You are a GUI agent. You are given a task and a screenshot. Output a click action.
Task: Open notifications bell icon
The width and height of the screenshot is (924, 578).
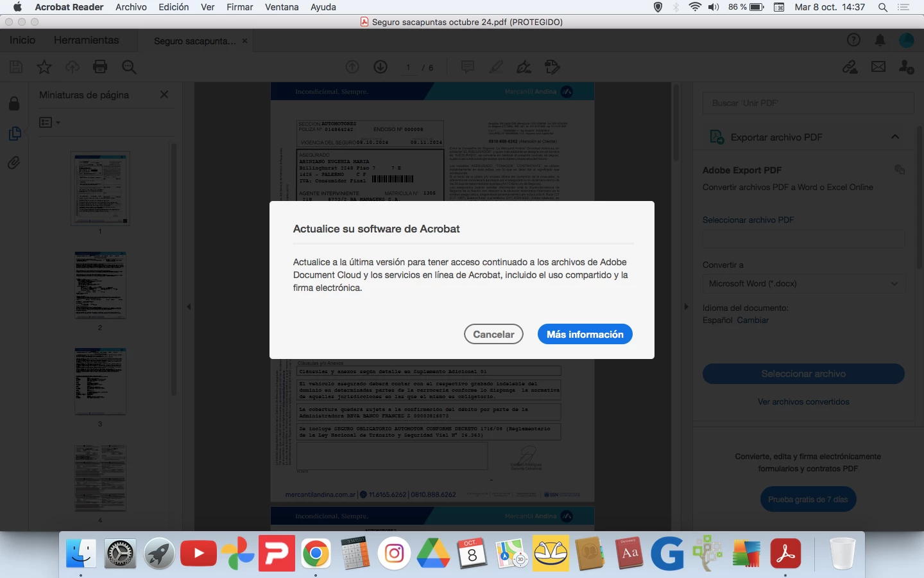[880, 40]
